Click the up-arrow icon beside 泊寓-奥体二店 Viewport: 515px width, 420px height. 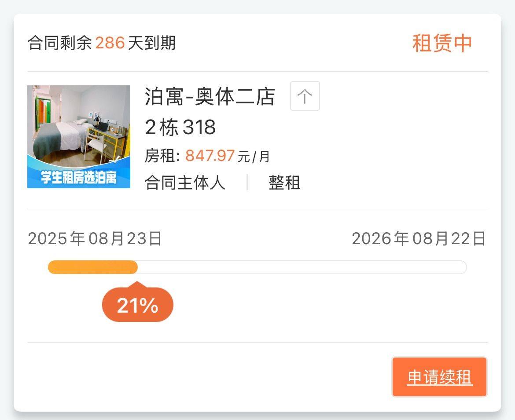tap(305, 96)
